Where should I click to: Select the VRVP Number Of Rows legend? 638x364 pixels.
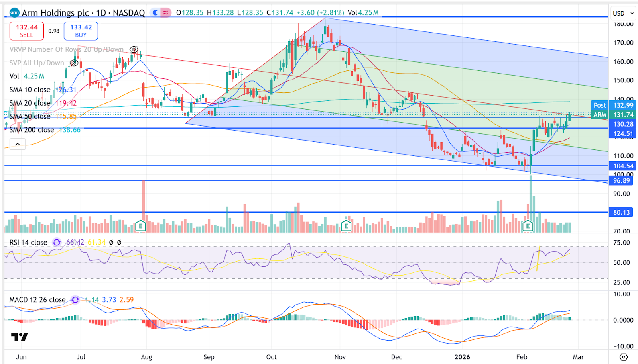coord(67,49)
